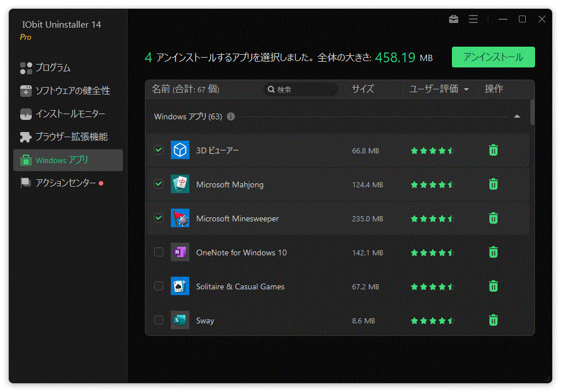Image resolution: width=561 pixels, height=392 pixels.
Task: Click the Sway app icon
Action: click(x=180, y=320)
